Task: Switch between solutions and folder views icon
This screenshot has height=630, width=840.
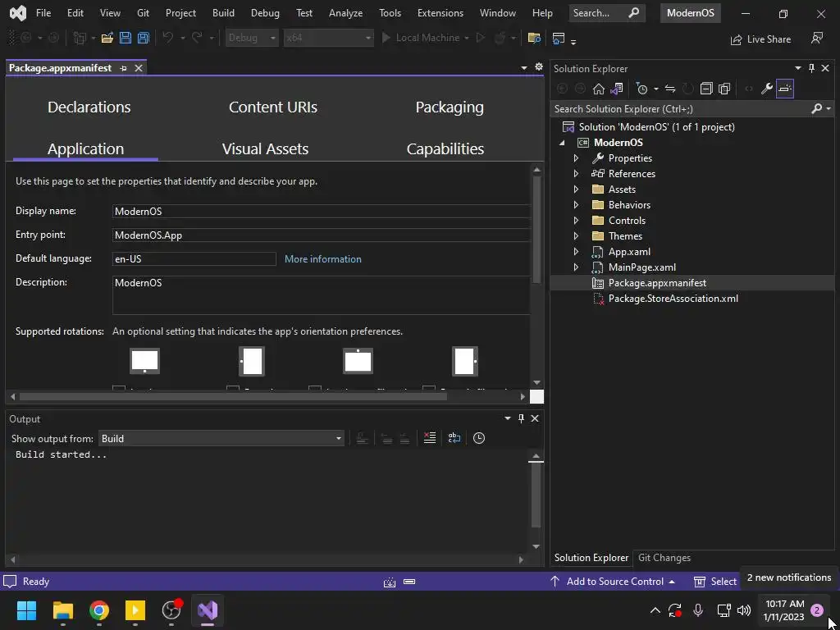Action: click(x=617, y=89)
